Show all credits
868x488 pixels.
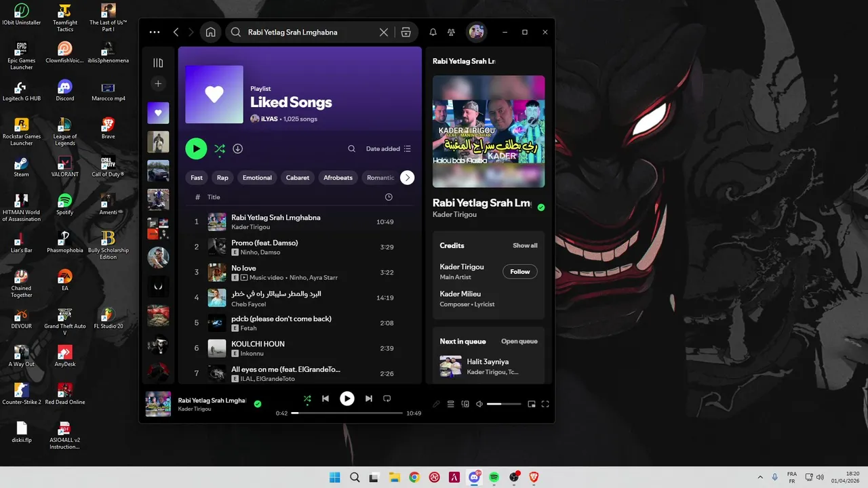(x=525, y=245)
